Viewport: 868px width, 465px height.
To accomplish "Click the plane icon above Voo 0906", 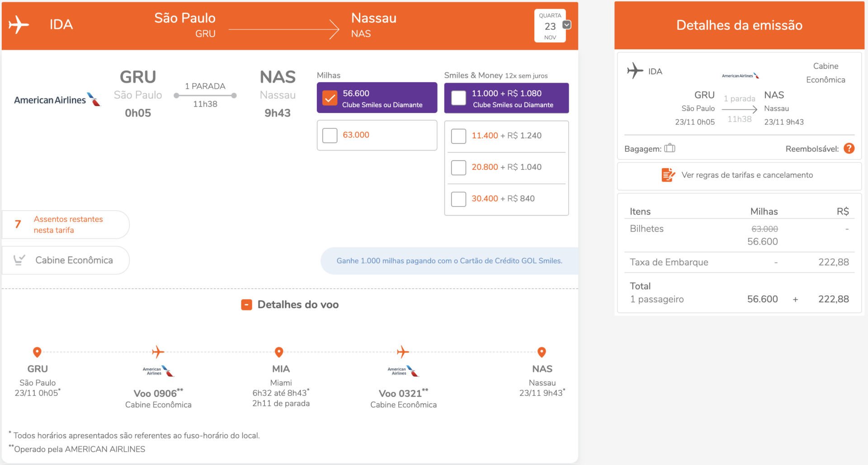I will (x=158, y=352).
